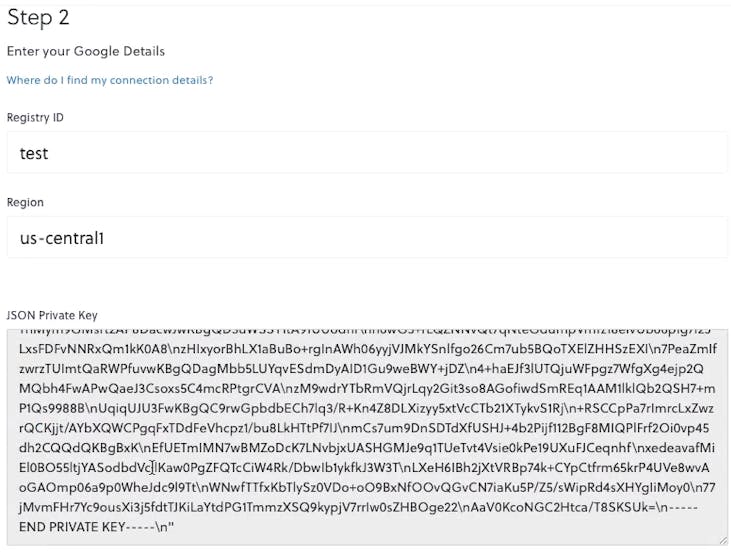This screenshot has width=731, height=555.
Task: Click key line starting with 'P1Qs9988B'
Action: (366, 409)
